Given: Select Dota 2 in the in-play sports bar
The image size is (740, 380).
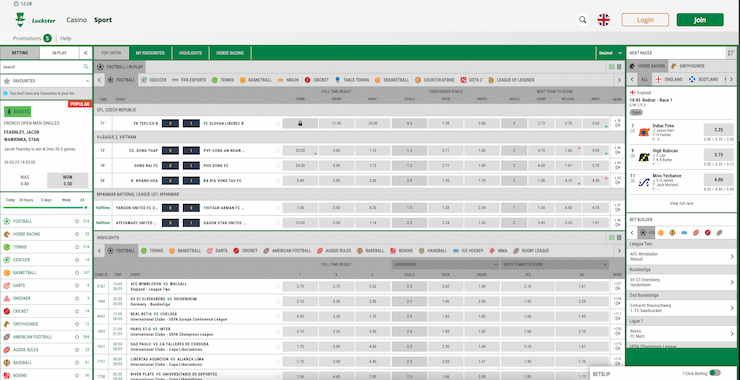Looking at the screenshot, I should (471, 80).
